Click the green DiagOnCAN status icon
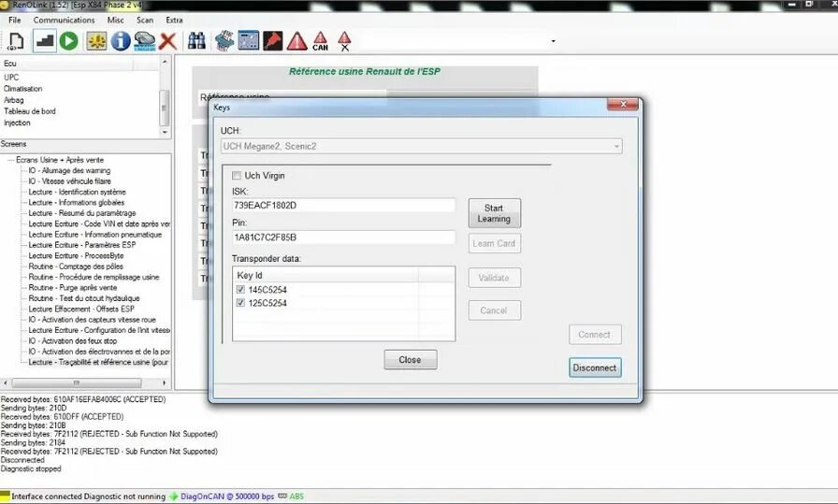The width and height of the screenshot is (838, 504). click(174, 497)
